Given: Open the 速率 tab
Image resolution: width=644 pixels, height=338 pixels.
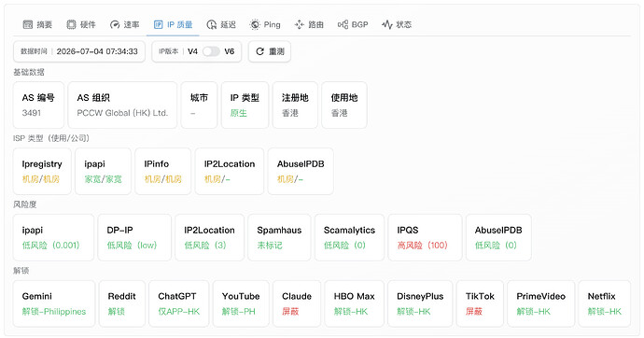Looking at the screenshot, I should (x=124, y=24).
